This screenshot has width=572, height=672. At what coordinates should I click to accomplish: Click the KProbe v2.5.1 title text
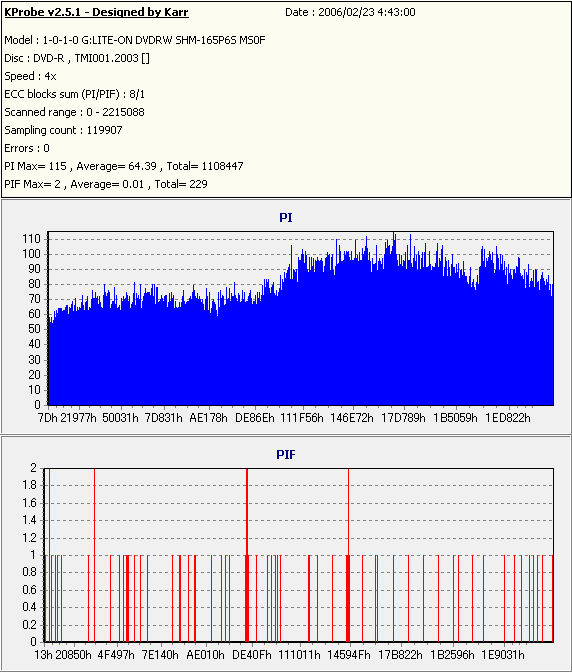(96, 12)
